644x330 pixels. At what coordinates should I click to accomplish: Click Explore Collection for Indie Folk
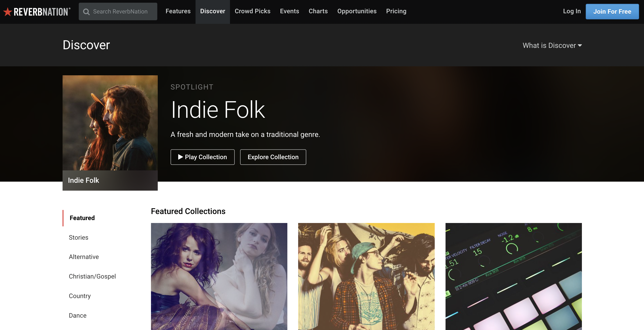tap(273, 157)
